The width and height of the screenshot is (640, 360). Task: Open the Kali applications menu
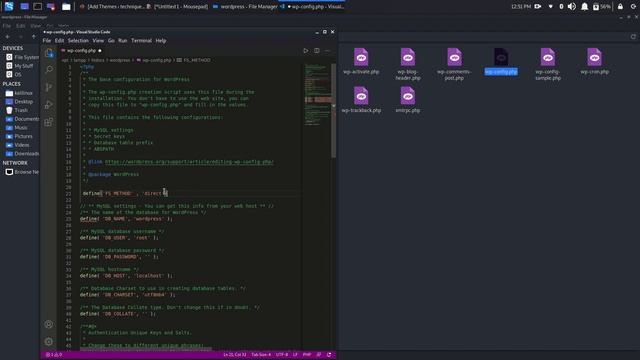coord(9,6)
